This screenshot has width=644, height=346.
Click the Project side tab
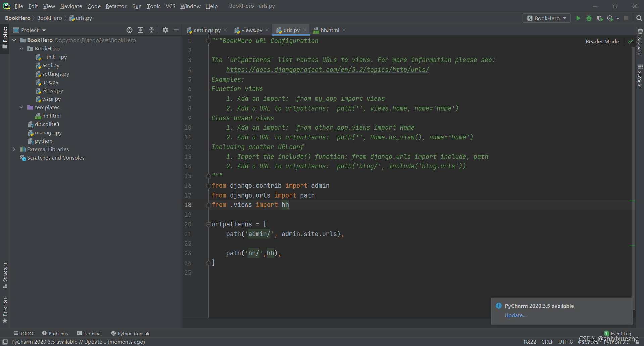coord(5,38)
